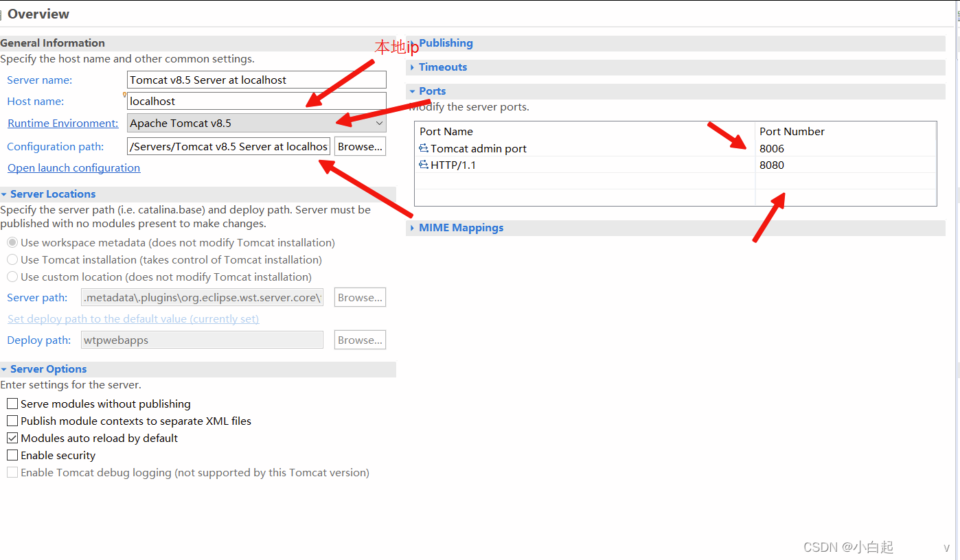This screenshot has height=560, width=960.
Task: Check Publish module contexts to separate XML files
Action: click(12, 421)
